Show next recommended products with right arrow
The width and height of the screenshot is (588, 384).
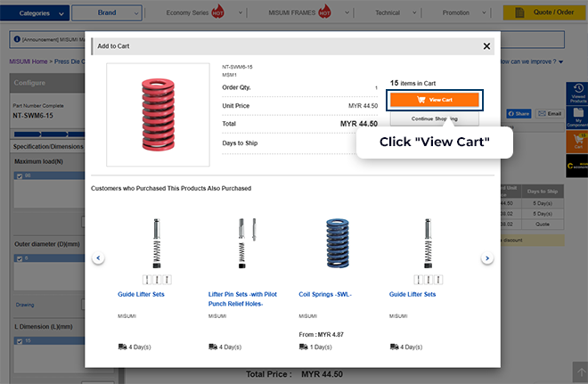[487, 258]
